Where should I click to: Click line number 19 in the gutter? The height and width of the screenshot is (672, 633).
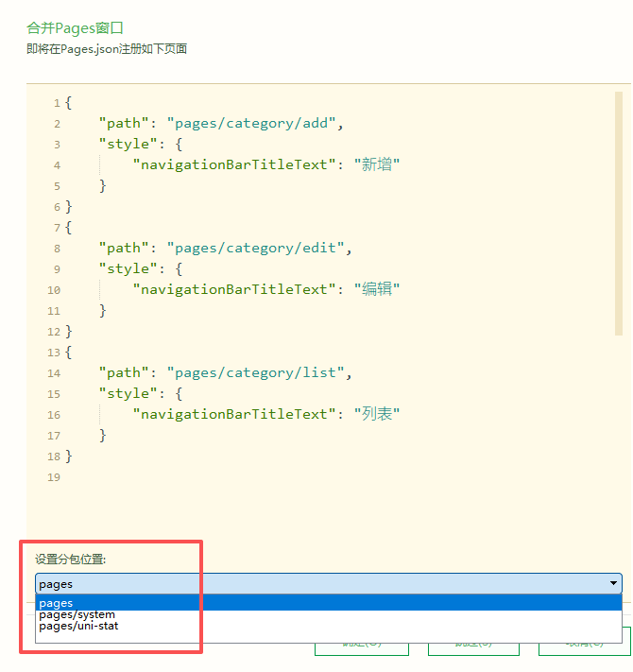pyautogui.click(x=54, y=477)
